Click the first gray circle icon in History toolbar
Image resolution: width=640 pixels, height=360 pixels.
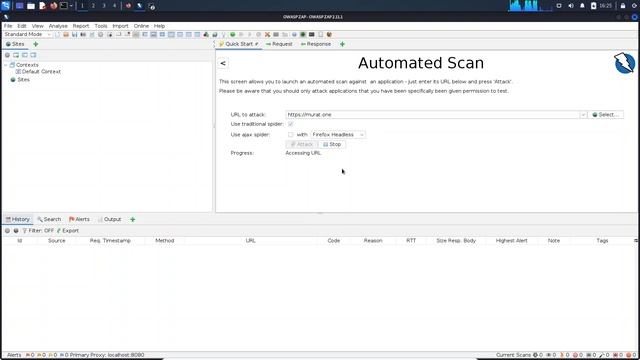coord(7,231)
